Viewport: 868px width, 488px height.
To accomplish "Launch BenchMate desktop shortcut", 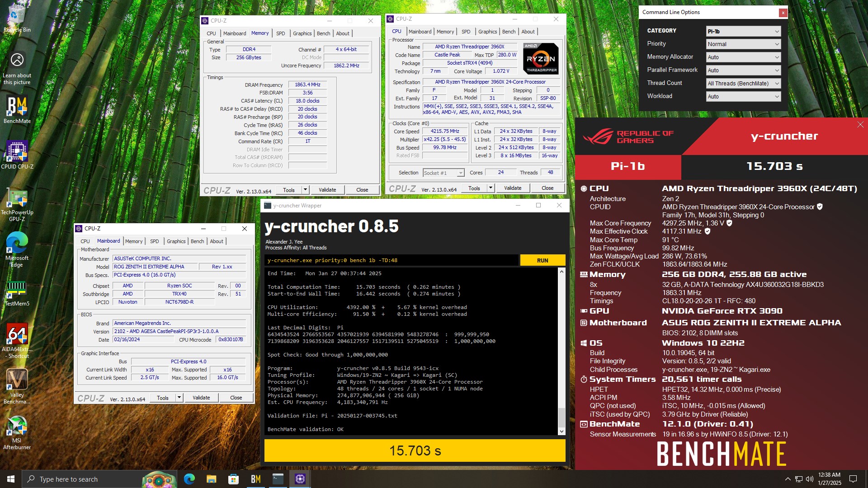I will [17, 110].
